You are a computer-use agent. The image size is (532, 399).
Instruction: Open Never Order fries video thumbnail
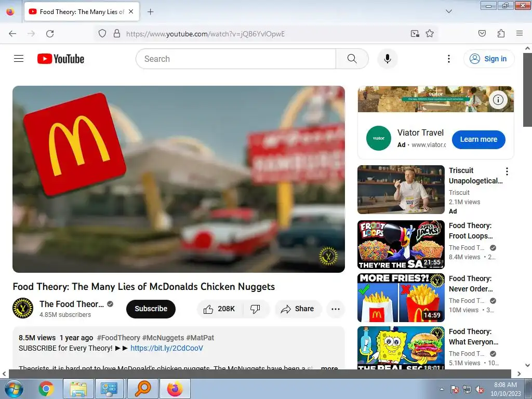click(401, 298)
